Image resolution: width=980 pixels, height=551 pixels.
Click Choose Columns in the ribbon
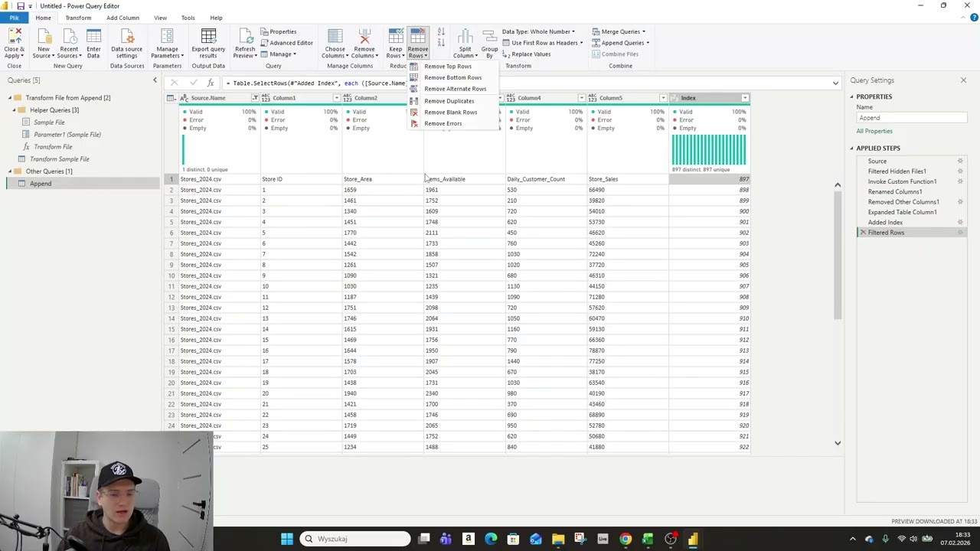[x=335, y=44]
